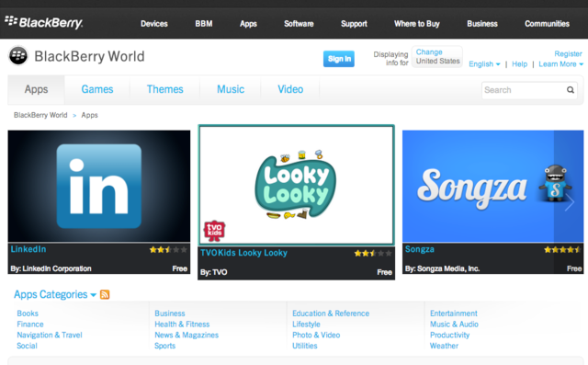Viewport: 588px width, 365px height.
Task: Click the BlackBerry logo in header
Action: pyautogui.click(x=44, y=22)
